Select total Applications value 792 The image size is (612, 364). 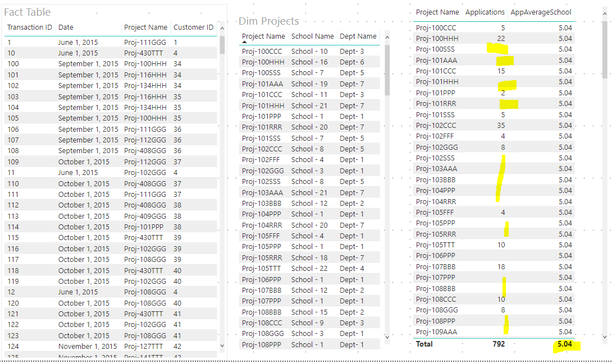click(499, 344)
